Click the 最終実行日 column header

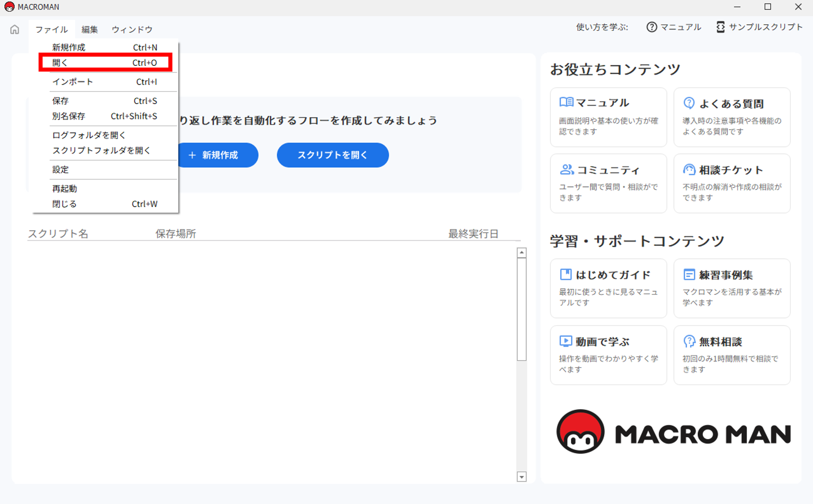473,233
